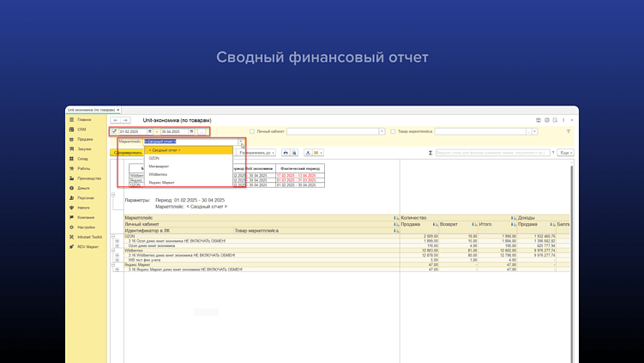Click the Товар маркетплейса ellipsis button
This screenshot has width=644, height=363.
coord(528,131)
